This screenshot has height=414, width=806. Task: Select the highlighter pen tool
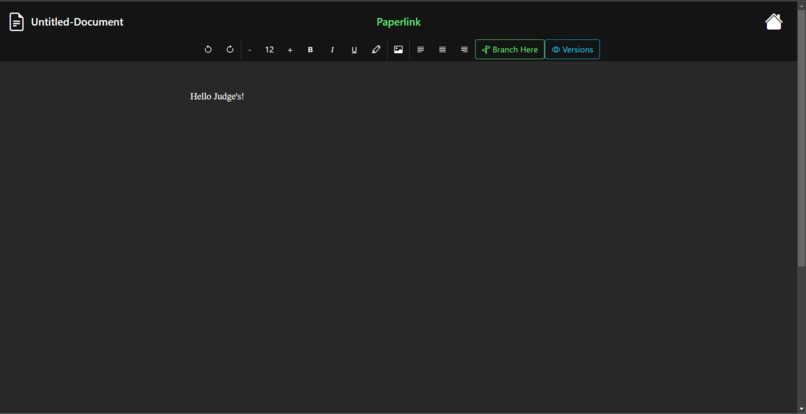coord(376,49)
